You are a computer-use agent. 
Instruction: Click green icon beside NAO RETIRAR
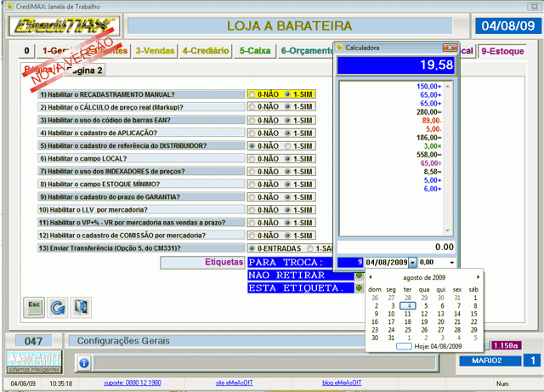(360, 276)
